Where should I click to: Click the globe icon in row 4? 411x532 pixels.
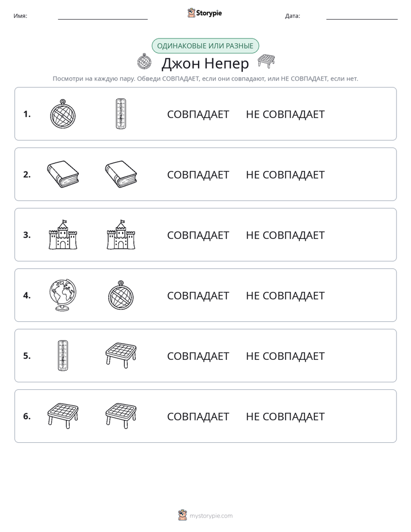[63, 295]
